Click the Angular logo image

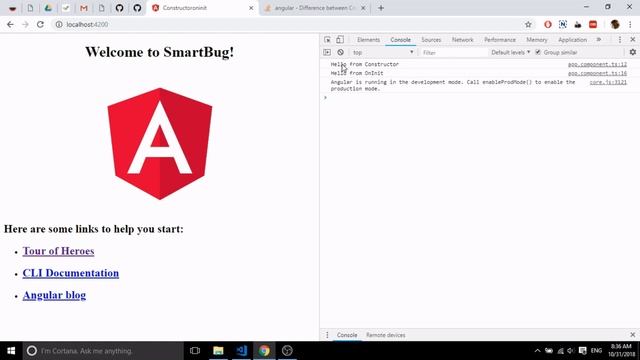pos(160,144)
